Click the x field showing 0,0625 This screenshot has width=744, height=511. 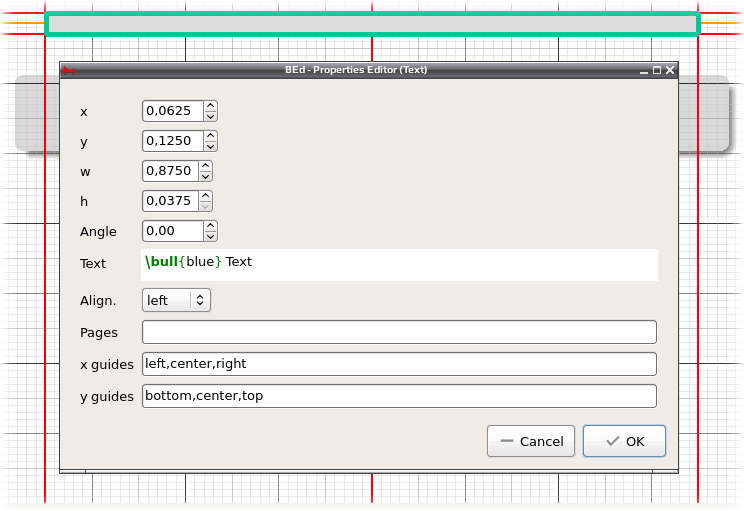[173, 111]
